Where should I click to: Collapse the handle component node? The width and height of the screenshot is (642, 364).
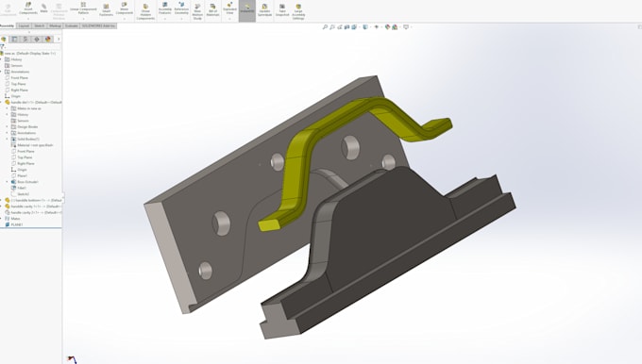click(1, 102)
